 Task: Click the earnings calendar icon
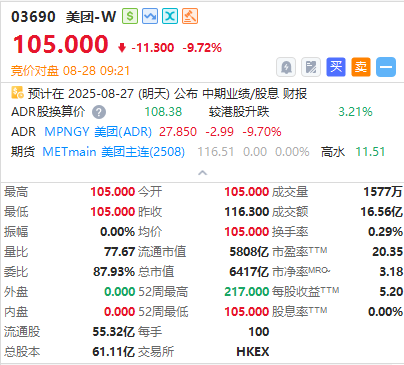[17, 93]
